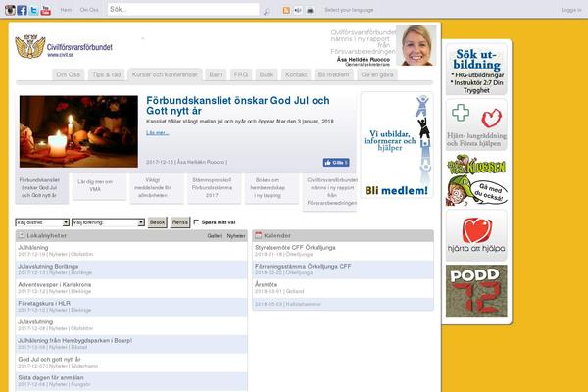Select the Lär dig mer om VMA slide tab
588x392 pixels.
[x=99, y=185]
